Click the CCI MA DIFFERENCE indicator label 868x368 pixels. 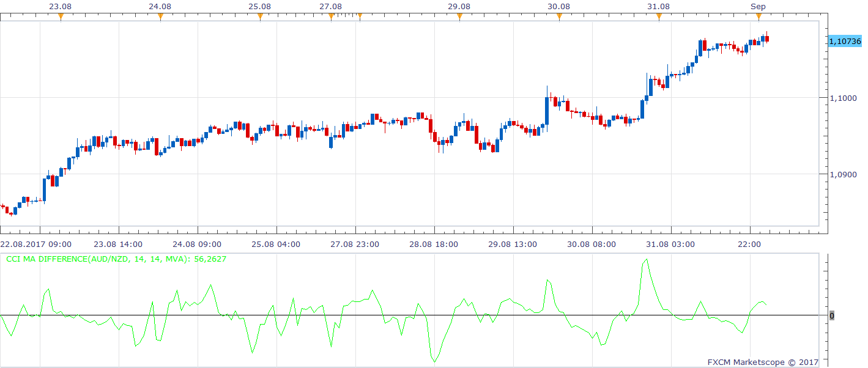[116, 259]
